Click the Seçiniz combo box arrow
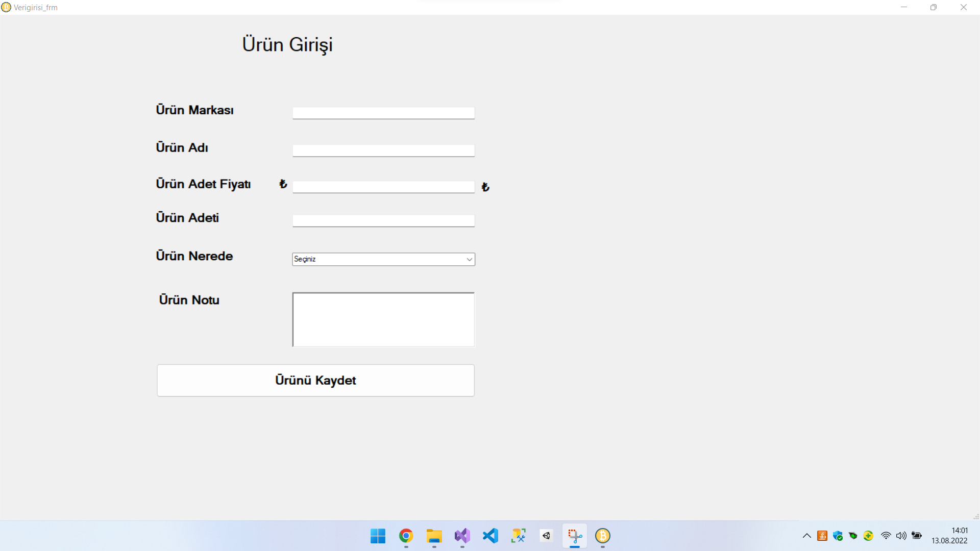 (x=469, y=259)
